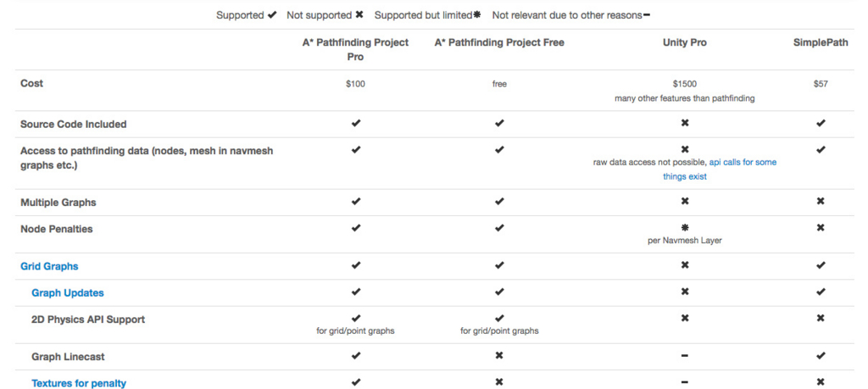Click the A* Free checkmark in the Graph Updates row
Image resolution: width=868 pixels, height=389 pixels.
point(499,292)
